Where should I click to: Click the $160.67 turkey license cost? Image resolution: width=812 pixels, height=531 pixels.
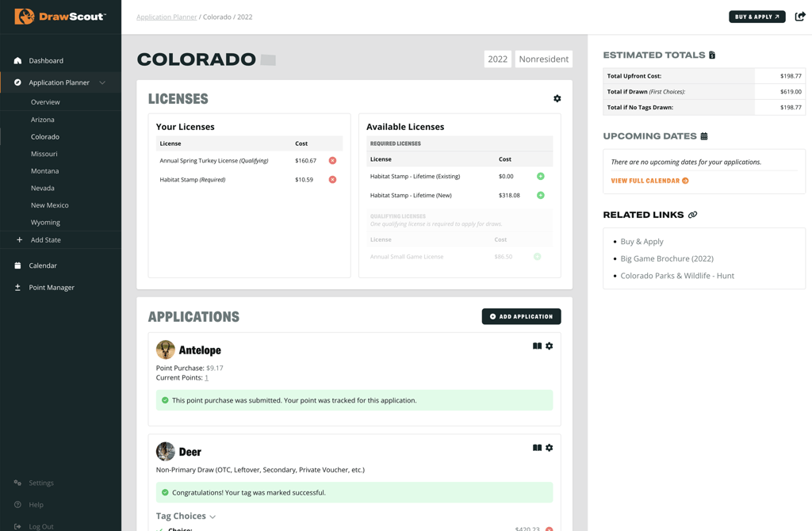coord(305,160)
